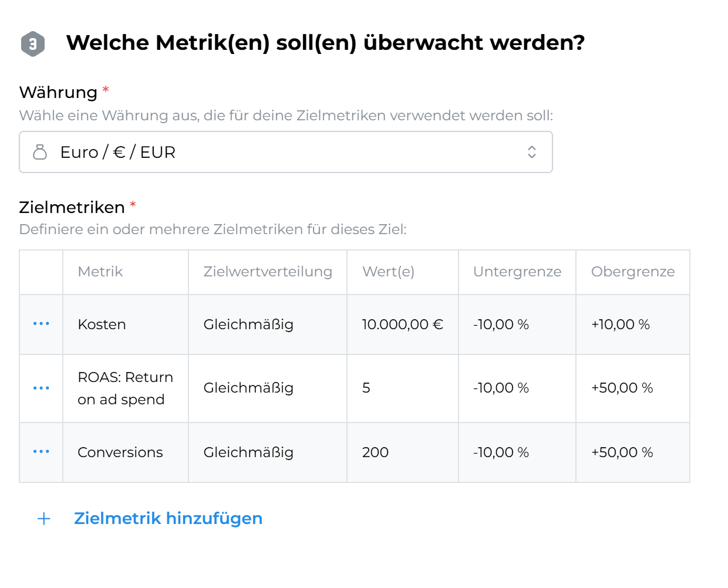
Task: Select the ROAS: Return on ad spend metric
Action: [x=125, y=388]
